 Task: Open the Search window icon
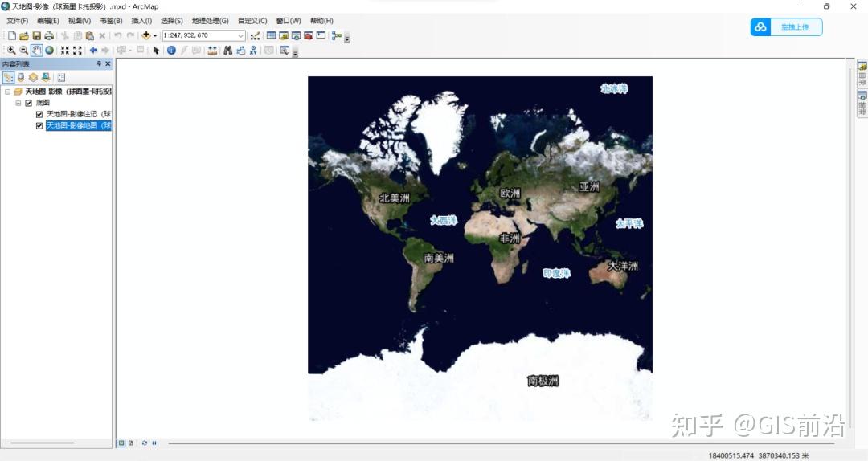(x=296, y=35)
